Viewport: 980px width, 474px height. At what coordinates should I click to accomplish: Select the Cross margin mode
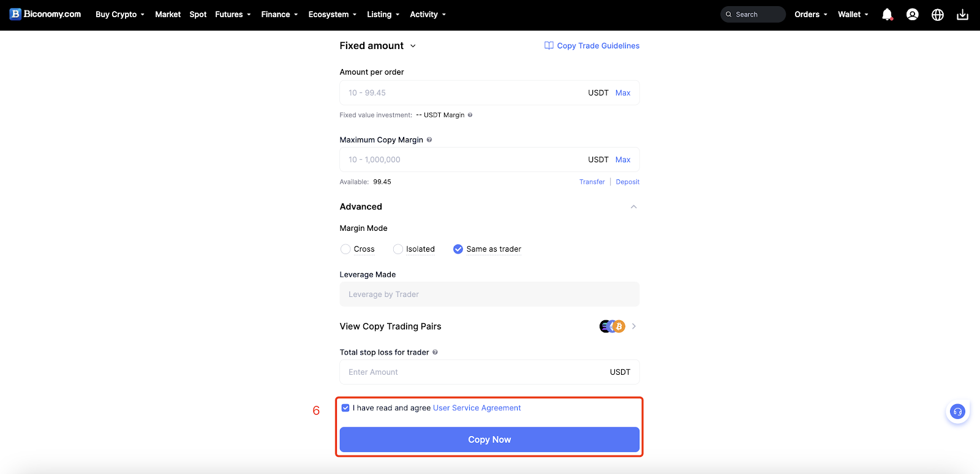pyautogui.click(x=345, y=249)
